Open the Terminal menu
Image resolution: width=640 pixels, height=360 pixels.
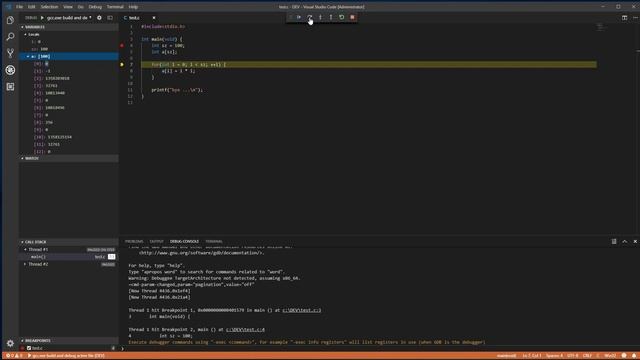point(115,7)
